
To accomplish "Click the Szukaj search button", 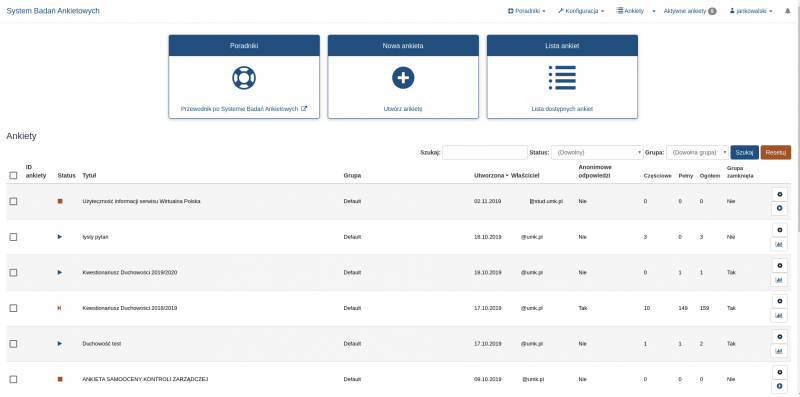I will point(744,152).
